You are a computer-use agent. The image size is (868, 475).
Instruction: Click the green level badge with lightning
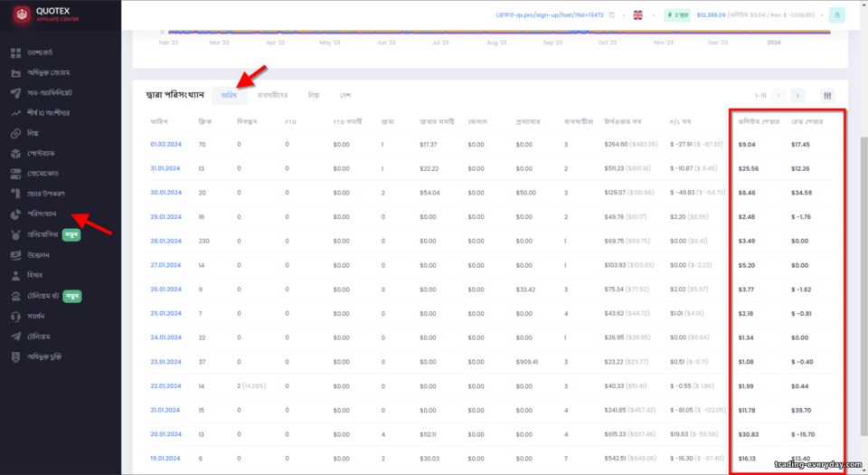[x=677, y=15]
